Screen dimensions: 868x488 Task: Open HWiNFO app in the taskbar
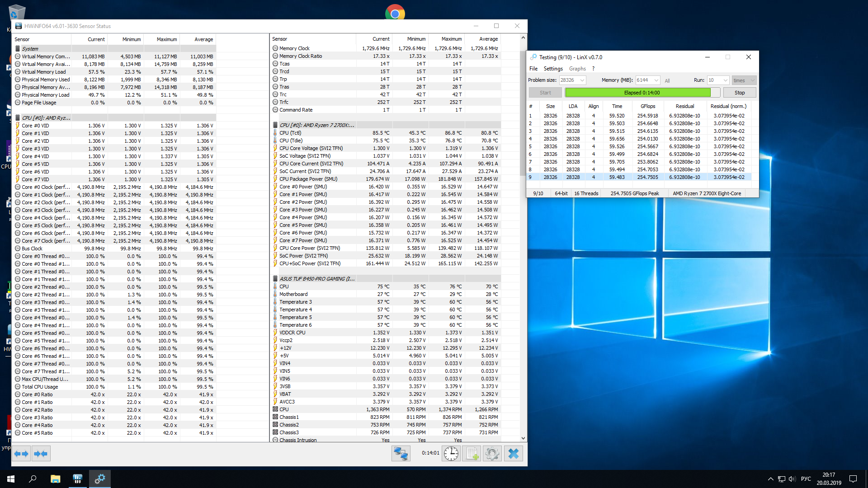[x=77, y=479]
